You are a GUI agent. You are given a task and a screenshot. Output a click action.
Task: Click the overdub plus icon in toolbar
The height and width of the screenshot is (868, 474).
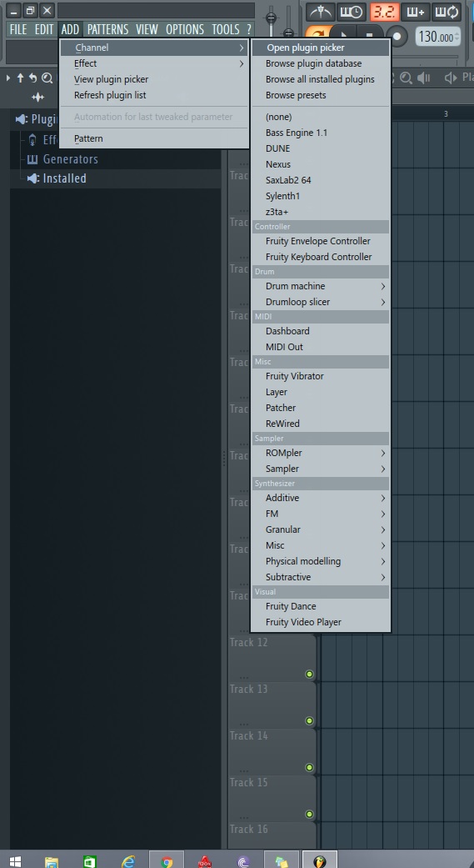coord(416,12)
